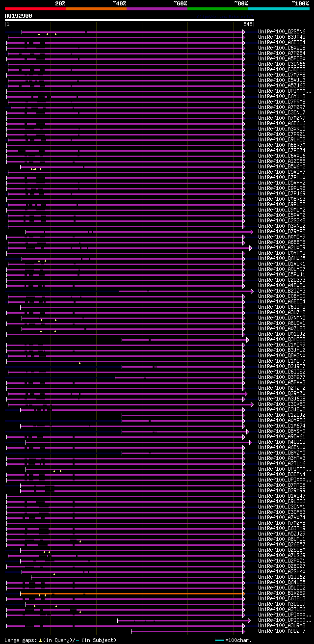The width and height of the screenshot is (314, 644).
Task: Open the UniRef100_A6EIB4 hit
Action: tap(282, 43)
